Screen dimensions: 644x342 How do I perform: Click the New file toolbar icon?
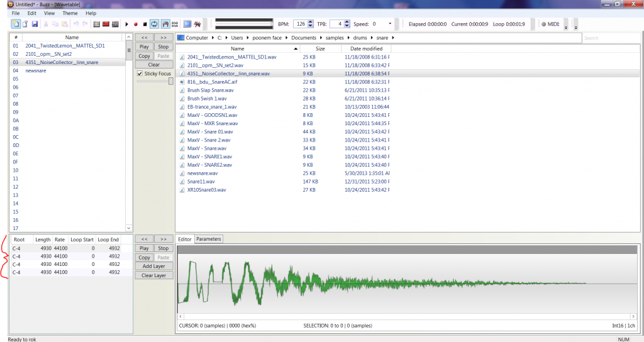point(16,25)
